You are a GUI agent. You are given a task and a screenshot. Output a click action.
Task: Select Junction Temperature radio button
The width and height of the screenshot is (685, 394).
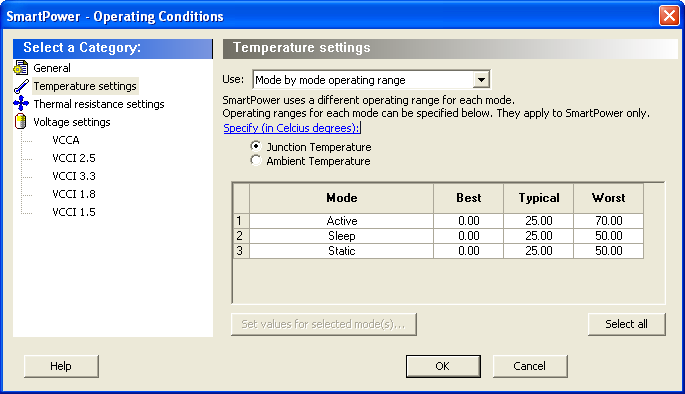point(256,146)
